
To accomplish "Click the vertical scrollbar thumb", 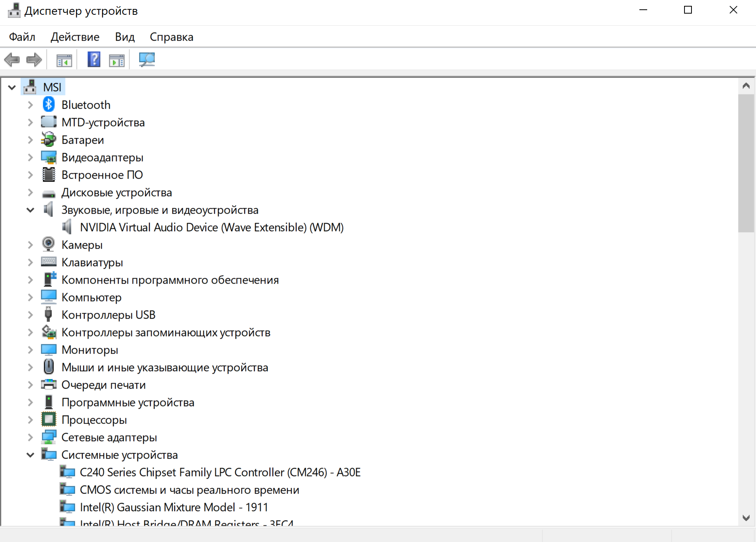I will [746, 163].
